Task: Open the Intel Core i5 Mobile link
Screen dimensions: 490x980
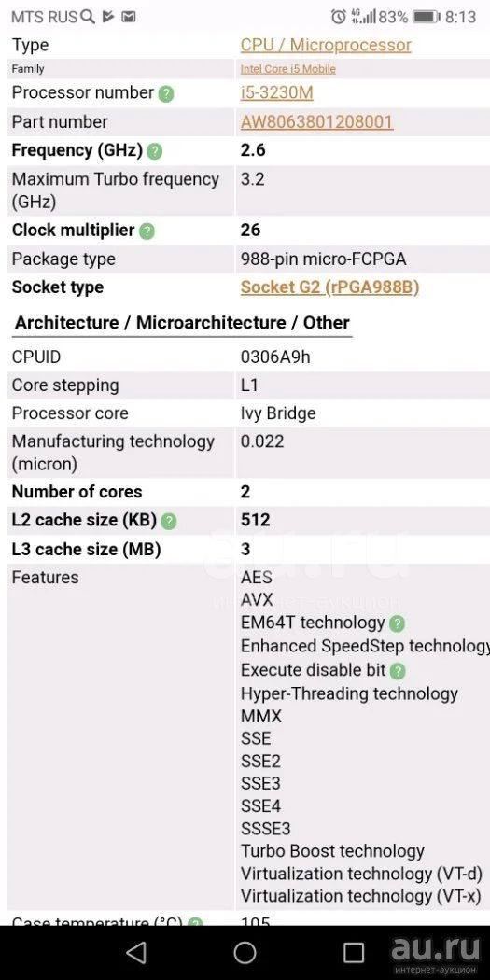Action: click(288, 69)
